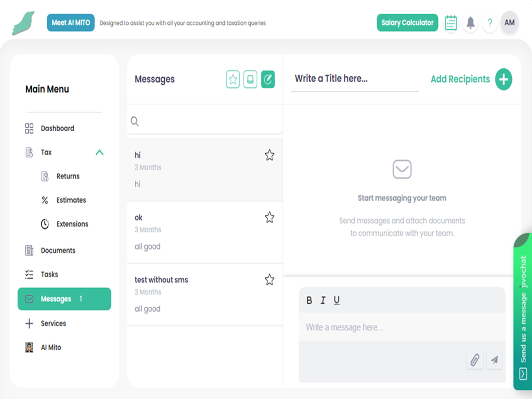Screen dimensions: 532x399
Task: Filter starred messages with star button
Action: pyautogui.click(x=233, y=79)
